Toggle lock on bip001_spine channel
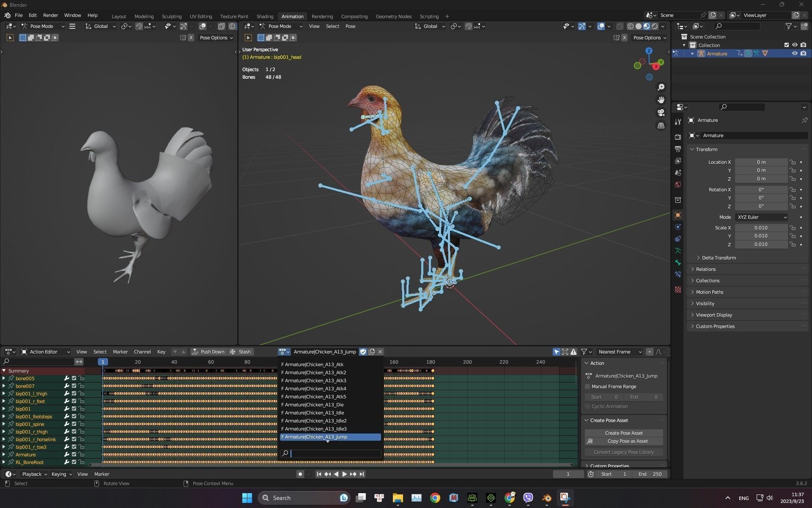812x508 pixels. pos(81,424)
